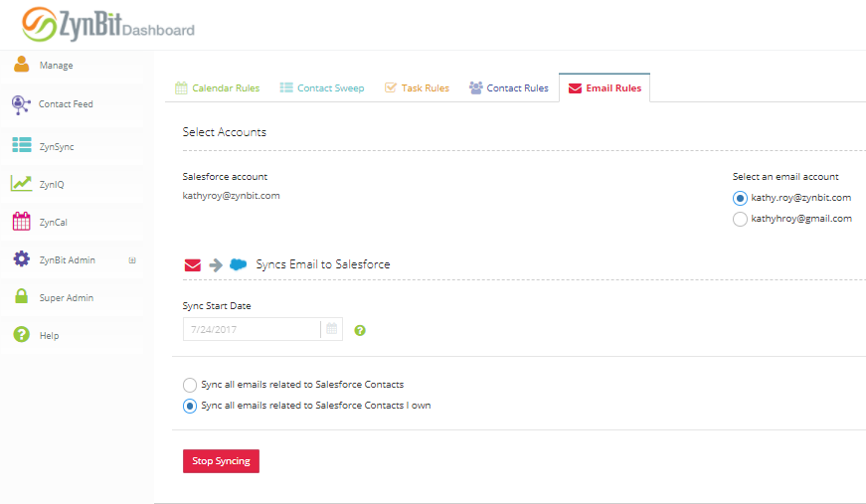Click the Select Accounts heading

[x=225, y=132]
